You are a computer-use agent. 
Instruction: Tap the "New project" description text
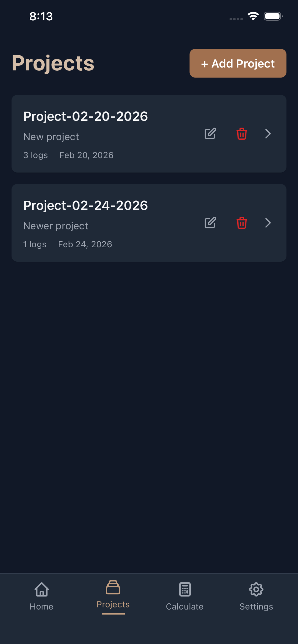(x=51, y=137)
